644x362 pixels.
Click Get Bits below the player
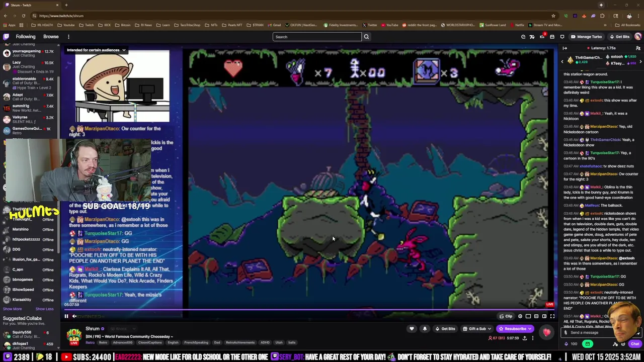pyautogui.click(x=445, y=329)
